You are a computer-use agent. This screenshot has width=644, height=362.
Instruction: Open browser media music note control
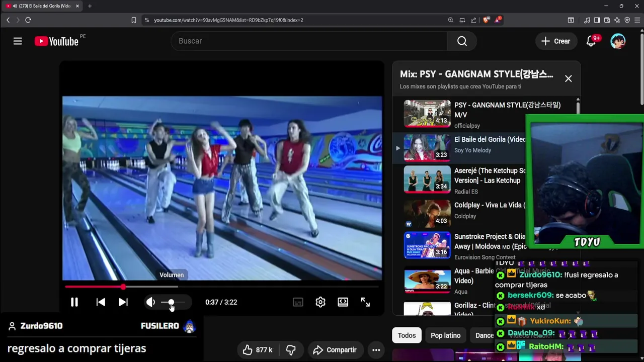point(587,20)
